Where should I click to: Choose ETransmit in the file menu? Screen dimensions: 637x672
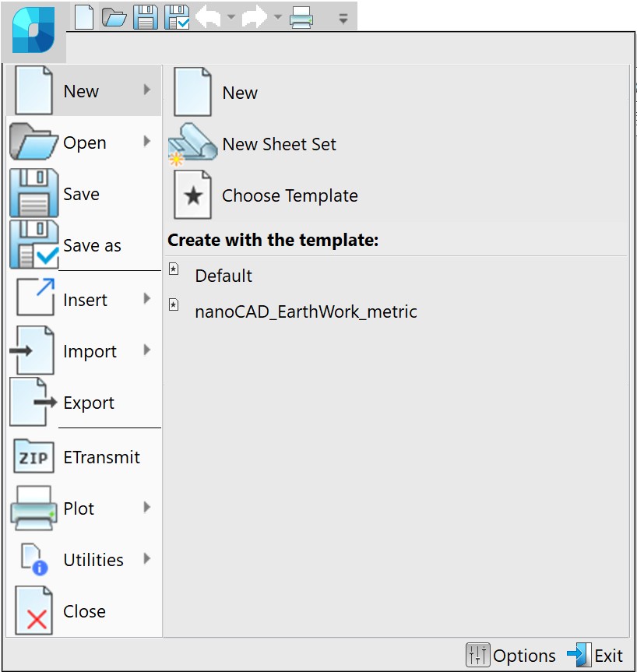coord(101,458)
